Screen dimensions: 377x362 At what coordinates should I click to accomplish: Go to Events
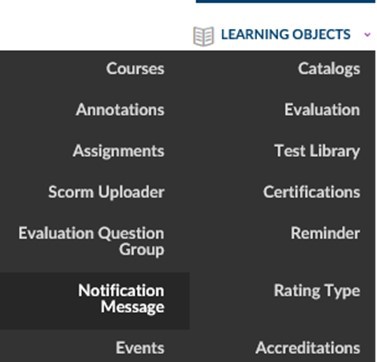pyautogui.click(x=140, y=348)
